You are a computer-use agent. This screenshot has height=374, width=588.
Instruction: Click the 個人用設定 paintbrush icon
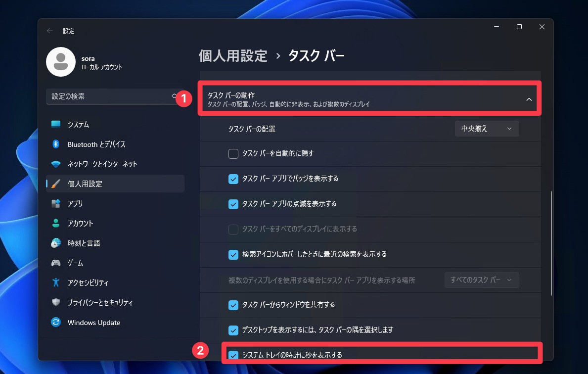click(x=56, y=184)
